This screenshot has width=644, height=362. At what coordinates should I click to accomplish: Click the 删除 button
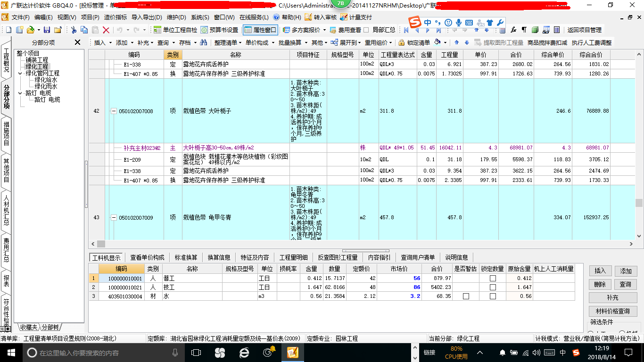[x=600, y=284]
